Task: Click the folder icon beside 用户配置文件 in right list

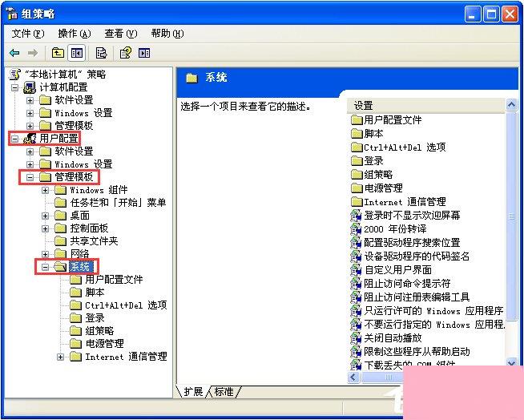Action: [x=357, y=120]
